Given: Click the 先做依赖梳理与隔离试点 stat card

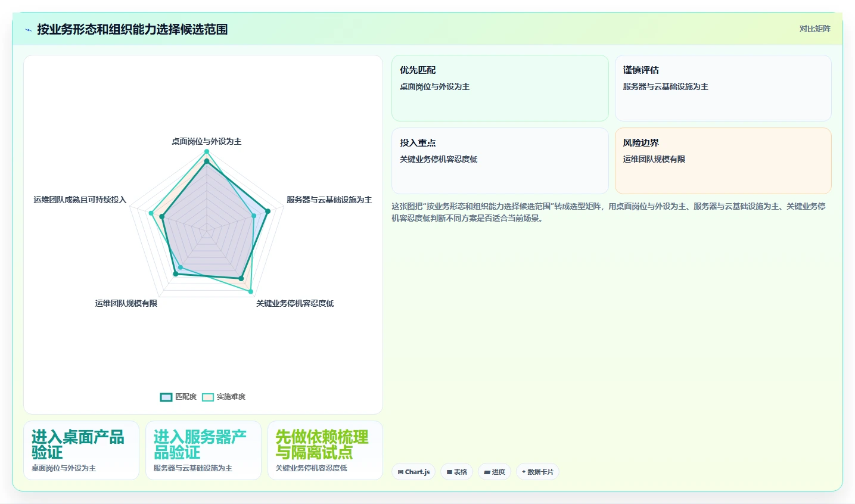Looking at the screenshot, I should point(325,450).
